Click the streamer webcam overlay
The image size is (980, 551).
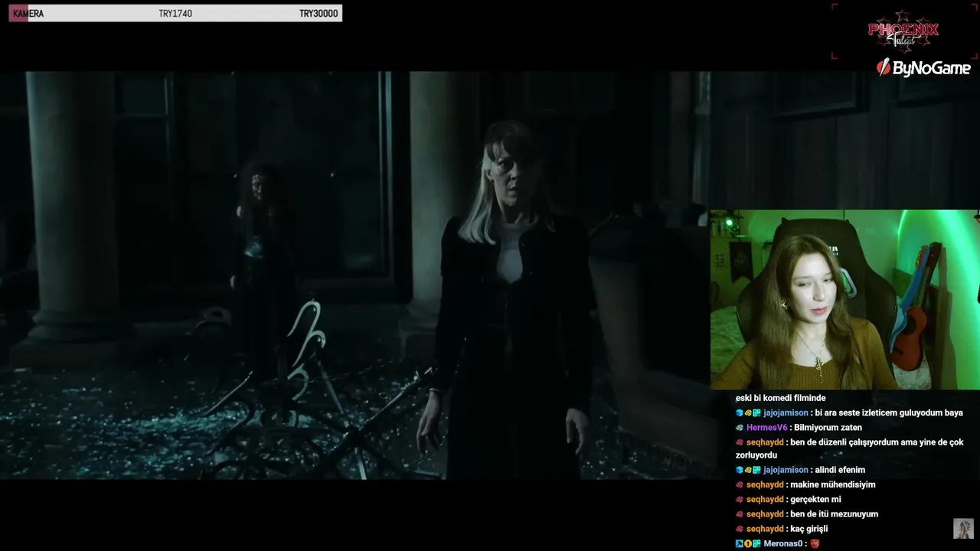click(x=844, y=300)
